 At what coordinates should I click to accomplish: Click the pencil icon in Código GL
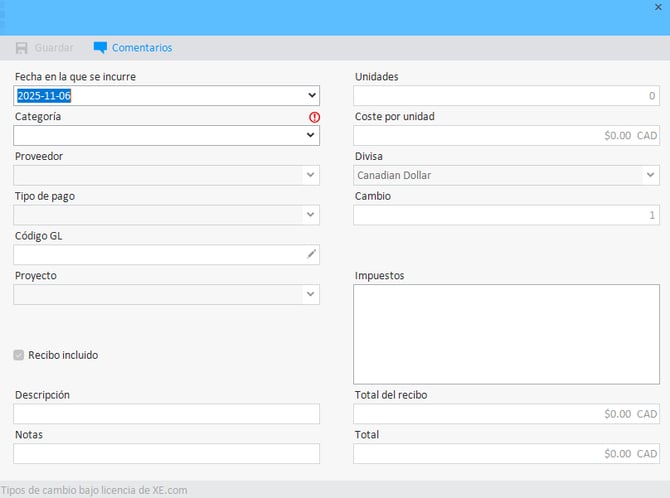click(311, 255)
